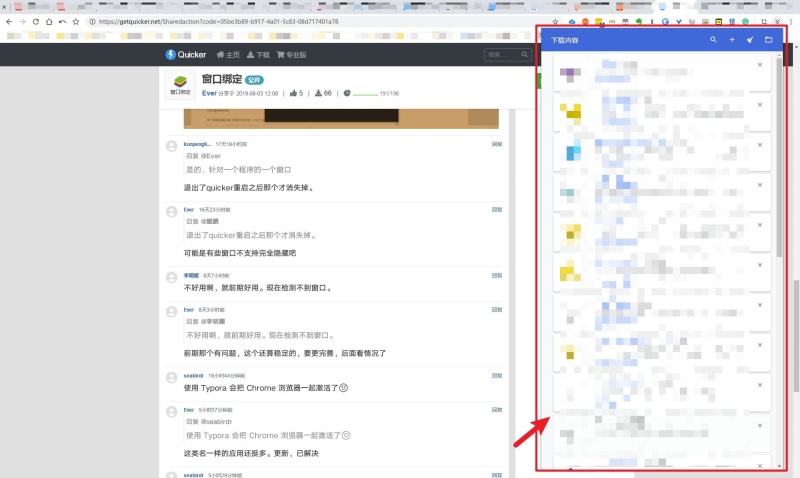Click text 可能是有些窗口不支持完全隐藏吧
This screenshot has height=478, width=800.
240,253
